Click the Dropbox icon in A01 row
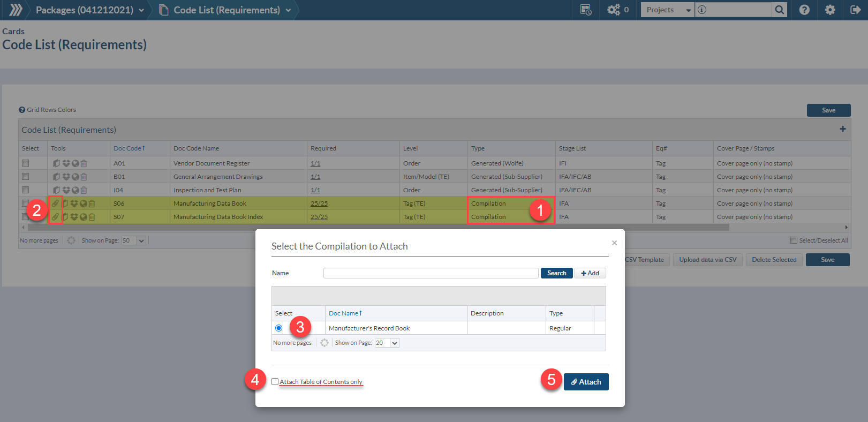Image resolution: width=868 pixels, height=422 pixels. click(x=66, y=163)
